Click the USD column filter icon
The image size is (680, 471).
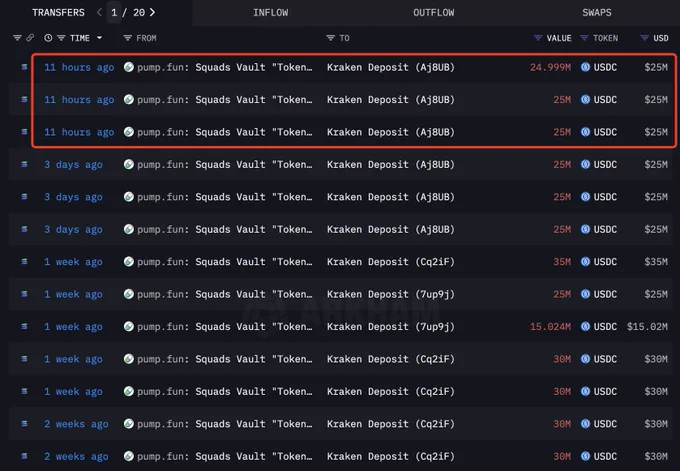click(x=644, y=38)
